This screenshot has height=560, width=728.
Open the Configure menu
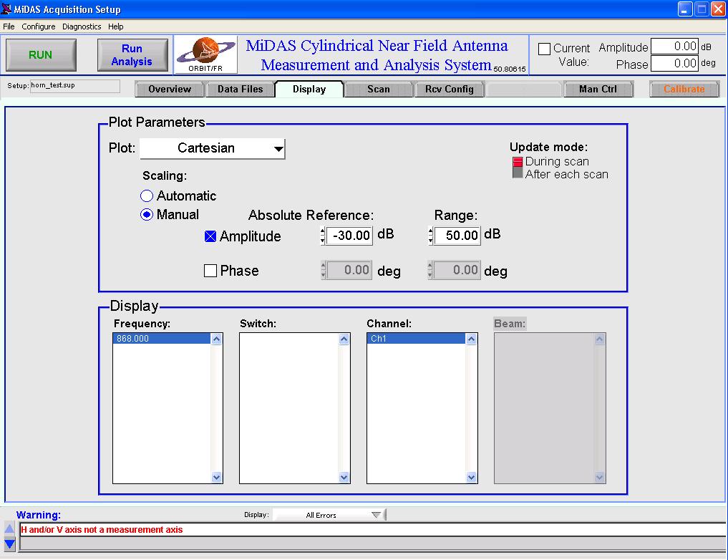coord(39,26)
